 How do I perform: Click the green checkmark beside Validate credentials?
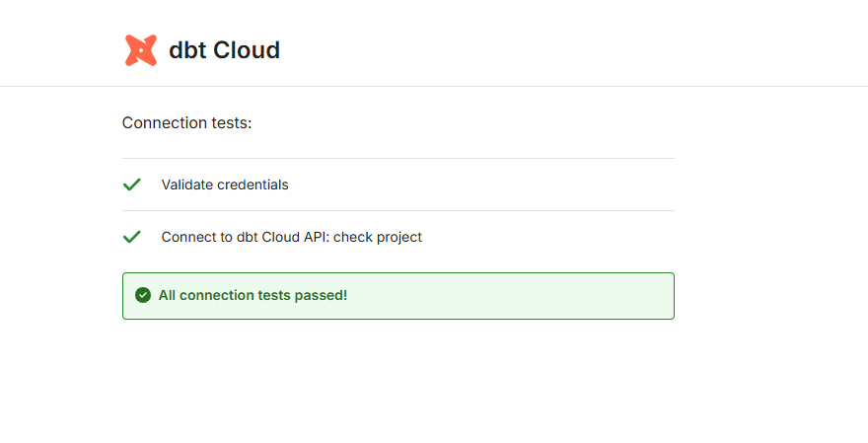coord(131,185)
